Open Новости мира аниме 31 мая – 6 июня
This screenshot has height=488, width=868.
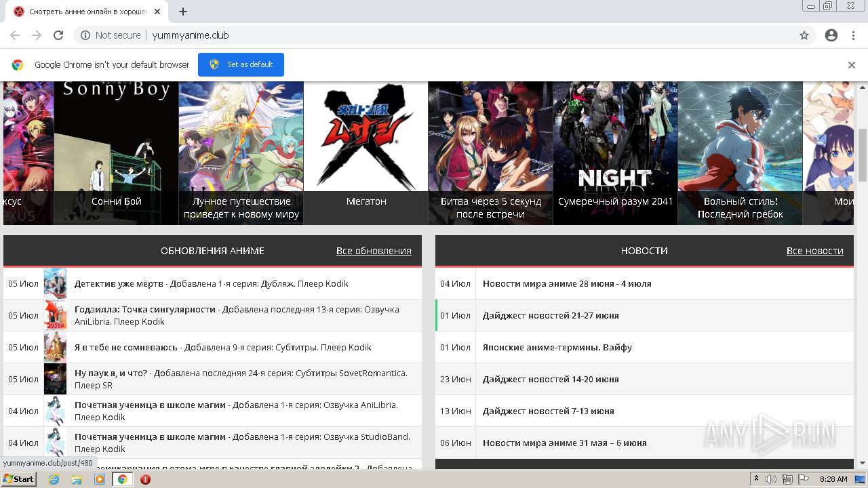pyautogui.click(x=564, y=443)
